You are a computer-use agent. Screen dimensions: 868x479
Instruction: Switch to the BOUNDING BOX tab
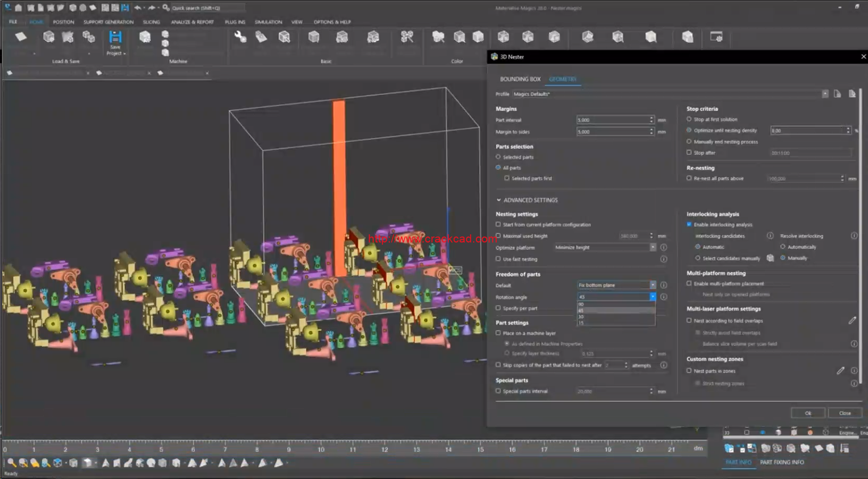click(x=520, y=79)
